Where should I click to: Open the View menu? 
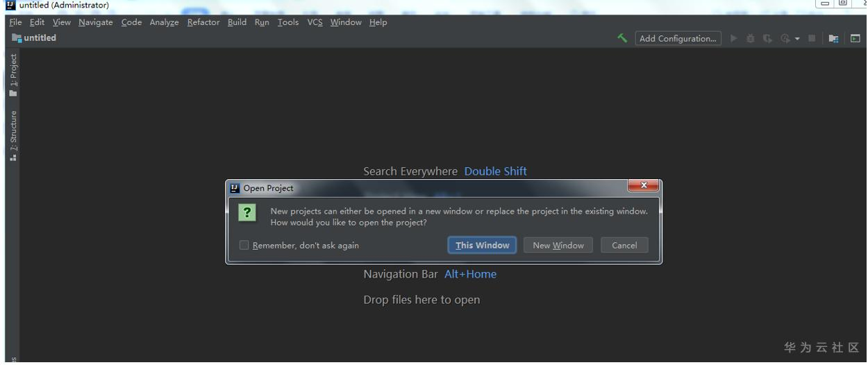62,22
